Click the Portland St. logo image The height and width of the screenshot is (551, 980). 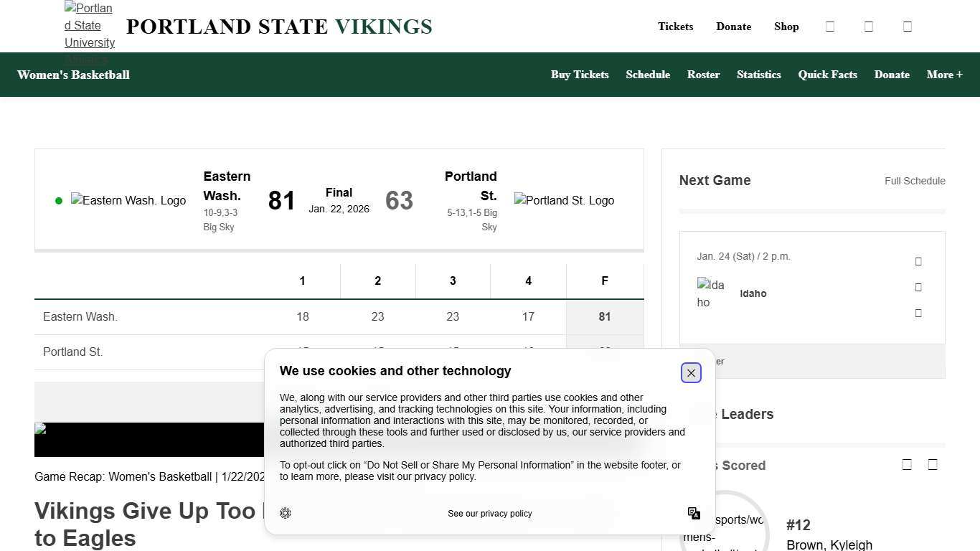pos(564,201)
